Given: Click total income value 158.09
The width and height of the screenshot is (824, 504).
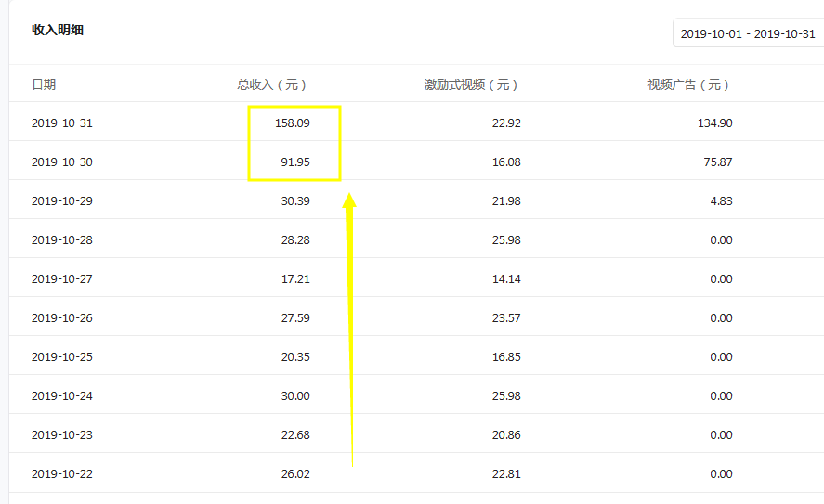Looking at the screenshot, I should click(x=292, y=123).
